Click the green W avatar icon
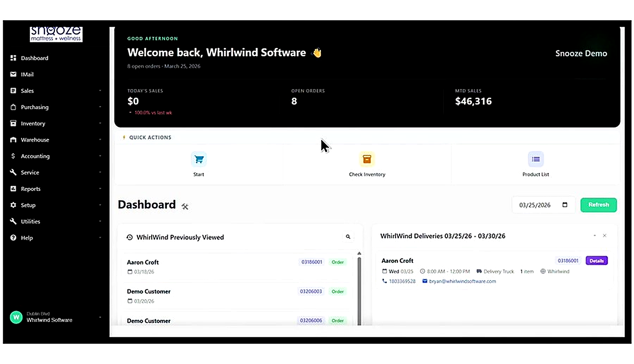 (x=16, y=318)
